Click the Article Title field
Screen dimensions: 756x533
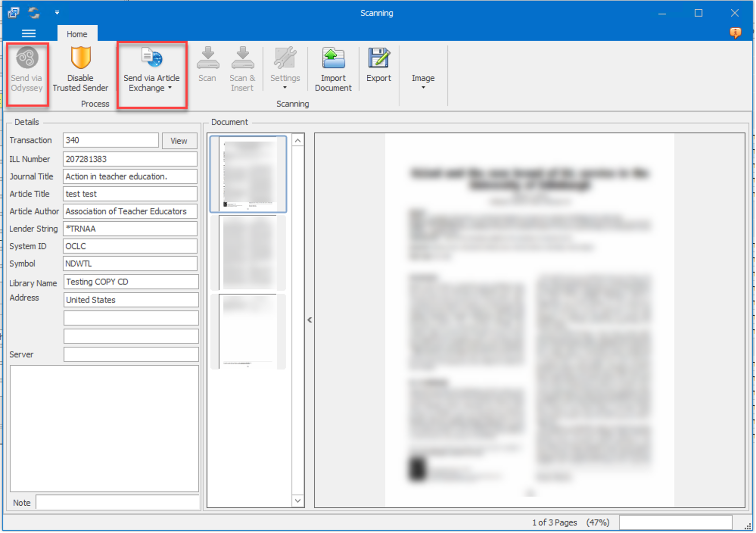130,194
